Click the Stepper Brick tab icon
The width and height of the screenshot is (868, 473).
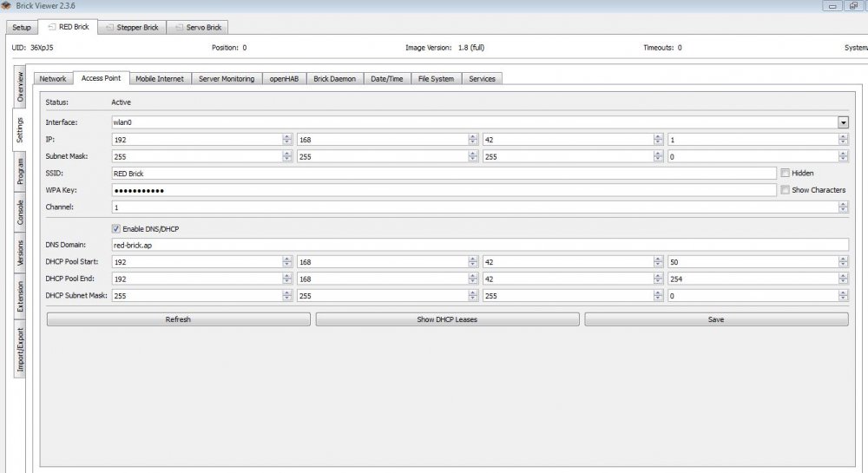click(x=110, y=28)
